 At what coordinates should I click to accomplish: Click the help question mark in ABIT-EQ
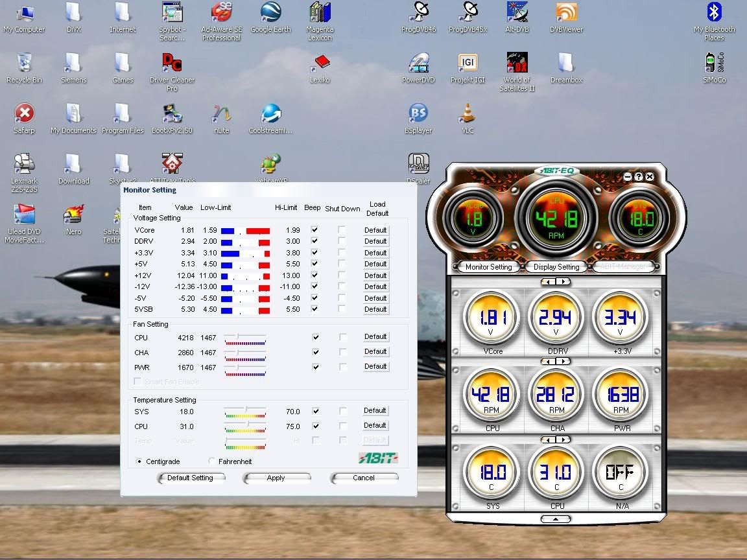[x=638, y=177]
